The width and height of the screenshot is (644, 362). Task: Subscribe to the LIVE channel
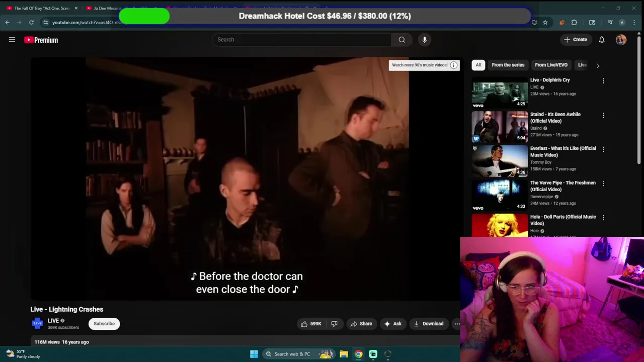(x=104, y=324)
